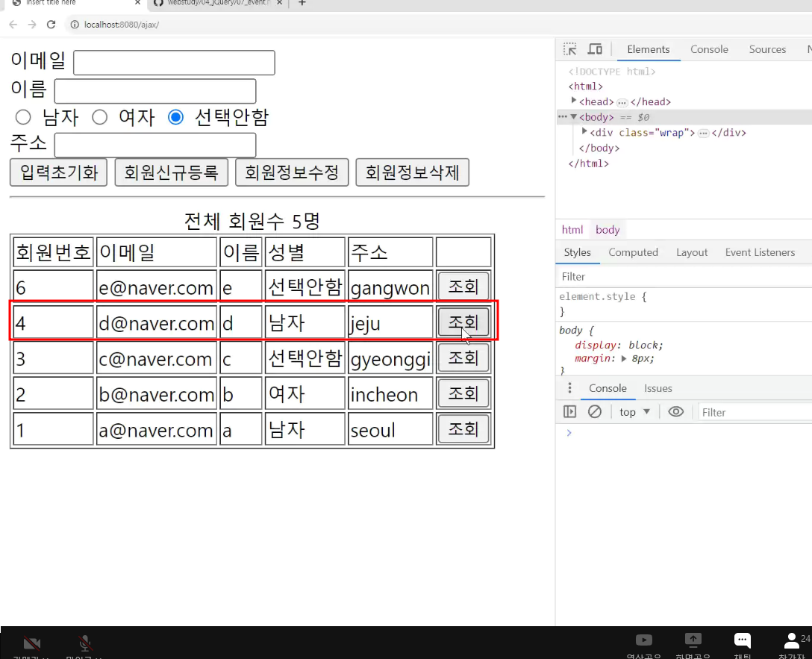Click the 이메일 input field

pyautogui.click(x=174, y=63)
